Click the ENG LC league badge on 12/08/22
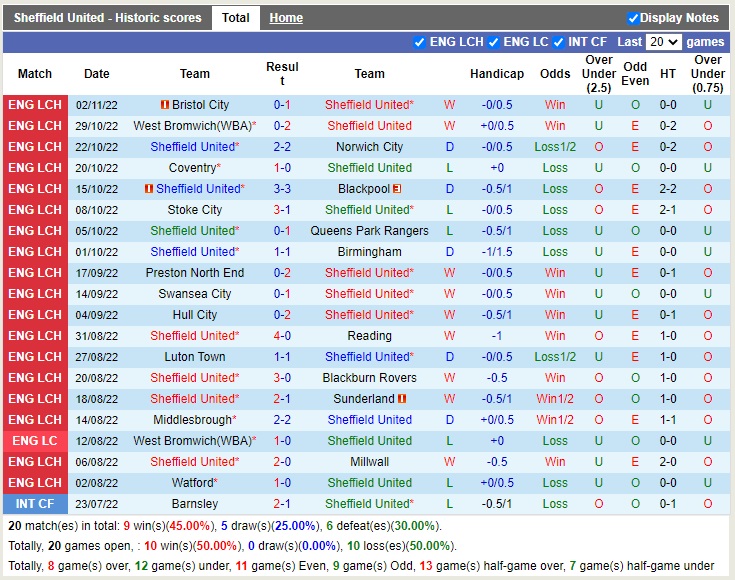The image size is (735, 580). click(x=35, y=441)
